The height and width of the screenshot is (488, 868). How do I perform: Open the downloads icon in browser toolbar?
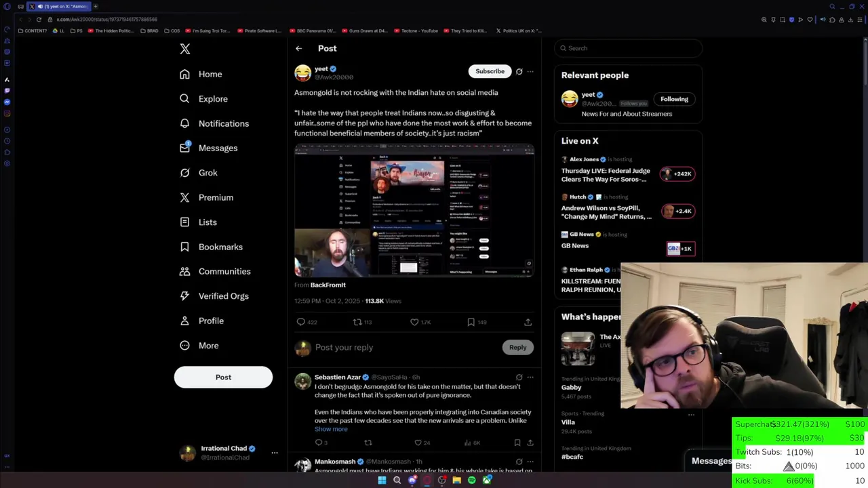(x=850, y=20)
